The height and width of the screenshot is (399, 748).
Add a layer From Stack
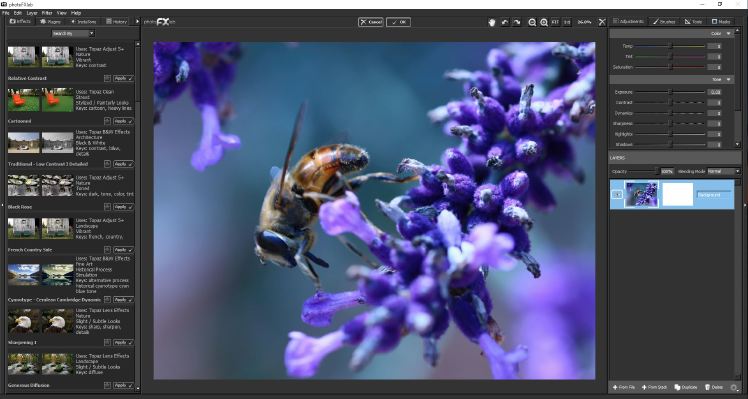pos(654,388)
